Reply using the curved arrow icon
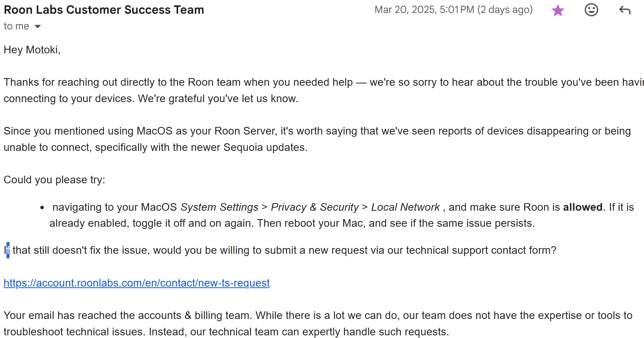Screen dimensions: 644x338 [x=625, y=10]
